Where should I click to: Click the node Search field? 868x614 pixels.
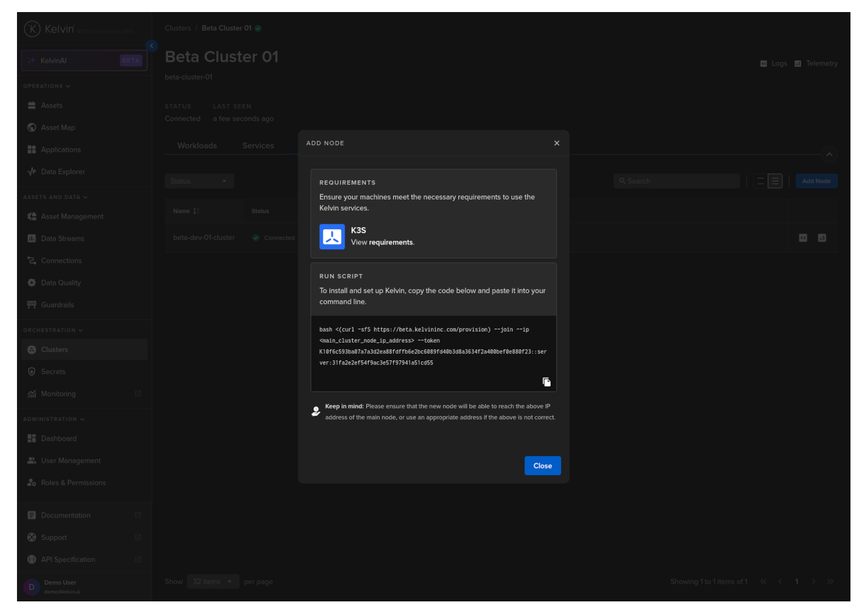(x=677, y=181)
